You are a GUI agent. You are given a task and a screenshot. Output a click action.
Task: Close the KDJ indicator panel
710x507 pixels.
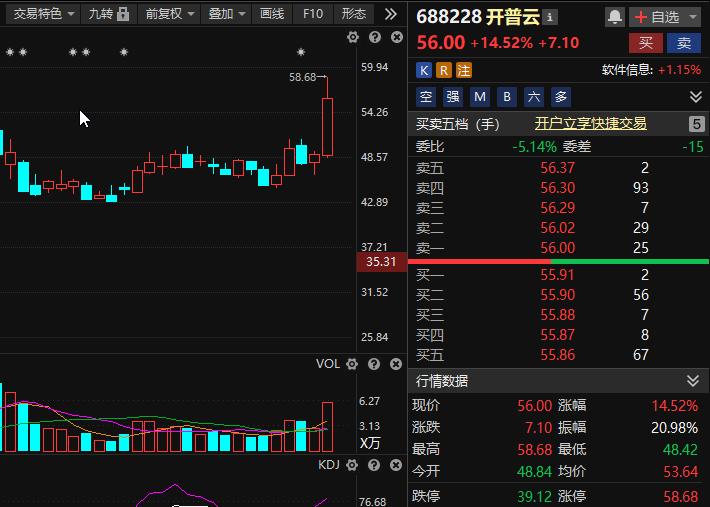396,465
